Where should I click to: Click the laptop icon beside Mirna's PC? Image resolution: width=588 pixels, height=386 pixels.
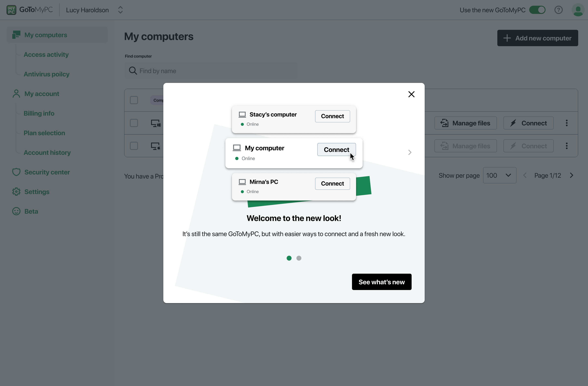pyautogui.click(x=242, y=182)
